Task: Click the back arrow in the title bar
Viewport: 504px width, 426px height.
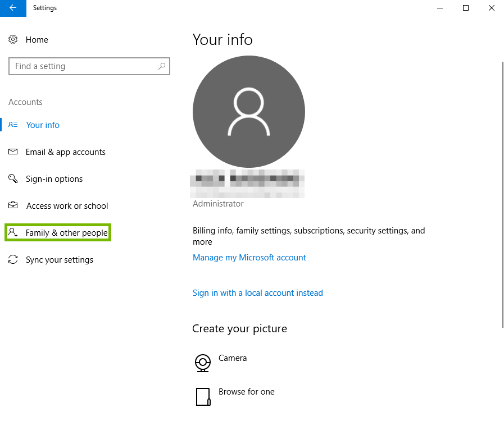Action: pyautogui.click(x=12, y=8)
